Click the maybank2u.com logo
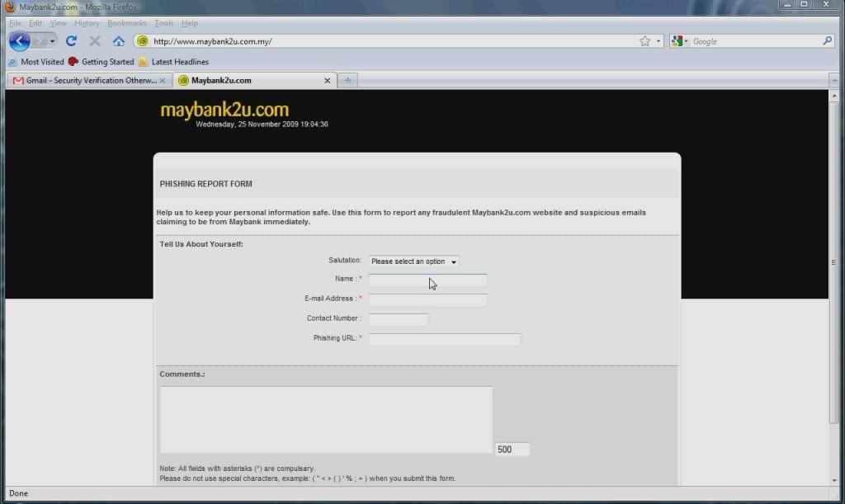The height and width of the screenshot is (504, 845). pyautogui.click(x=224, y=110)
